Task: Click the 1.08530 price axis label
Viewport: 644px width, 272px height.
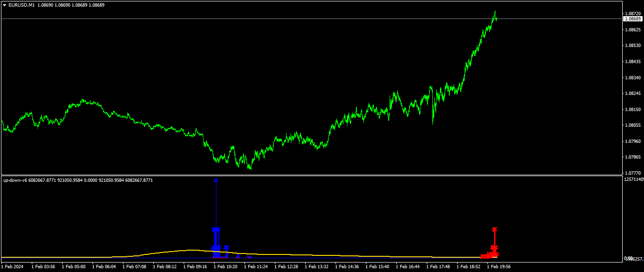Action: click(633, 46)
